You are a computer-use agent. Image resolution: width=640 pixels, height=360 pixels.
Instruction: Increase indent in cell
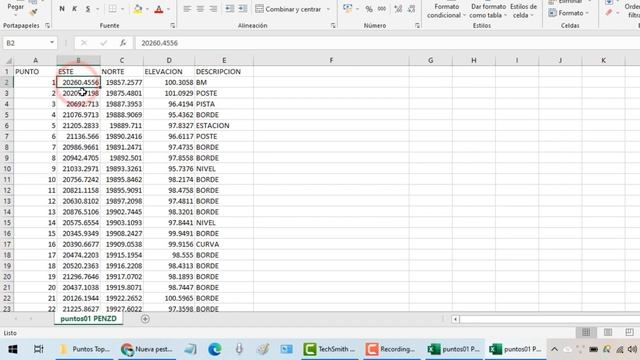pyautogui.click(x=243, y=9)
